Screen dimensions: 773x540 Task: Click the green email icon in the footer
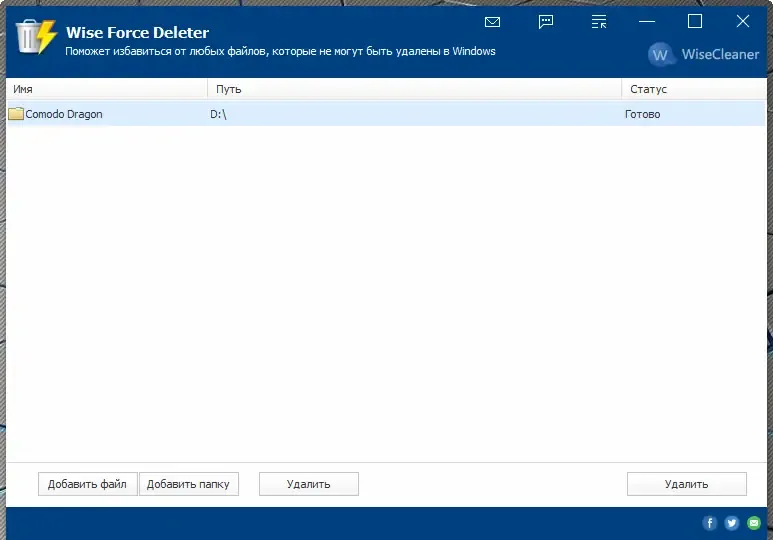point(754,523)
